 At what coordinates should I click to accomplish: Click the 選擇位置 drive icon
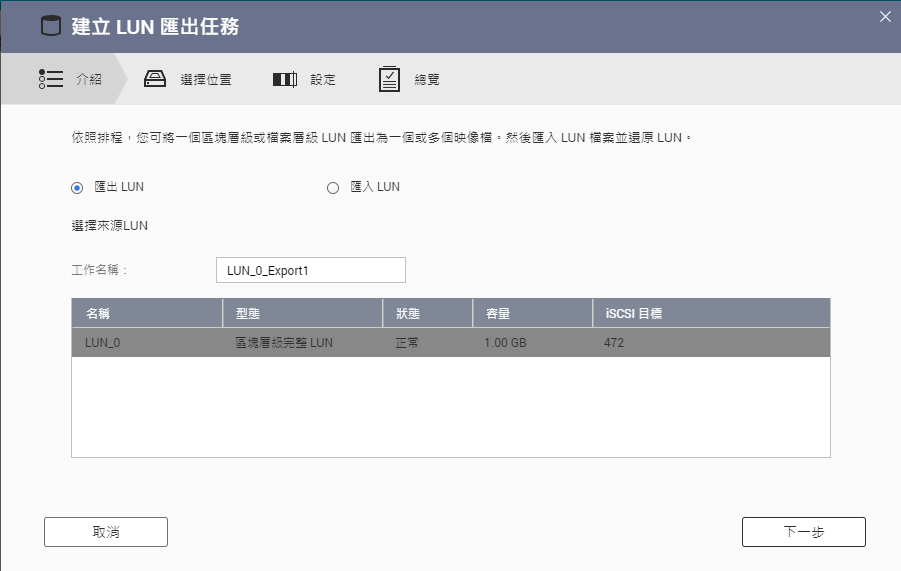tap(154, 79)
